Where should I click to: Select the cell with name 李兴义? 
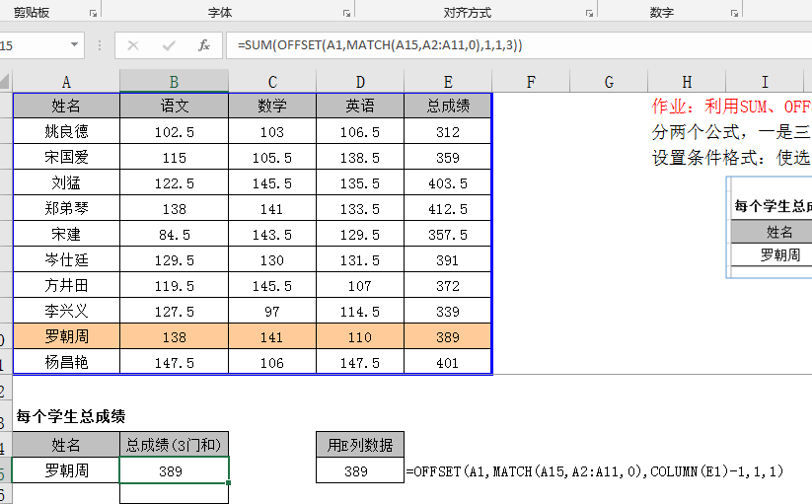(66, 311)
